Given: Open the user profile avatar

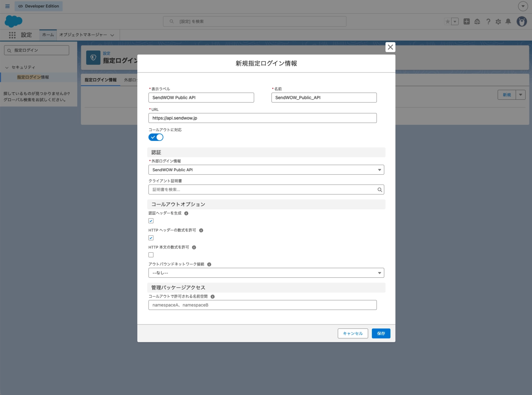Looking at the screenshot, I should click(522, 21).
